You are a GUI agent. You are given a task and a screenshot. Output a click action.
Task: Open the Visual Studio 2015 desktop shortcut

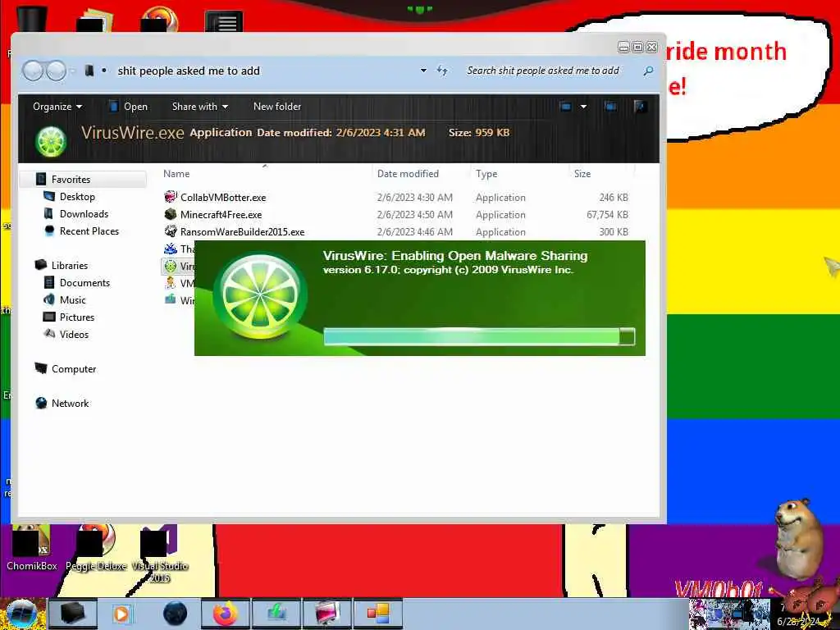(159, 554)
